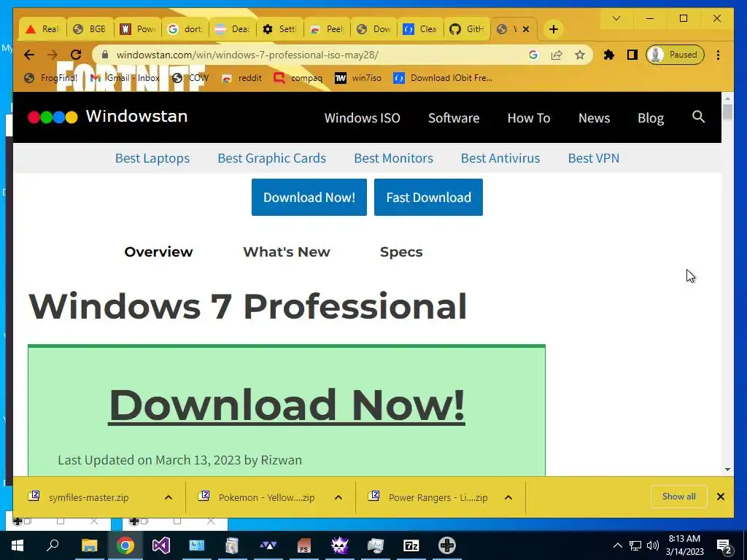Expand Power Rangers zip download options
This screenshot has height=560, width=747.
(x=508, y=497)
